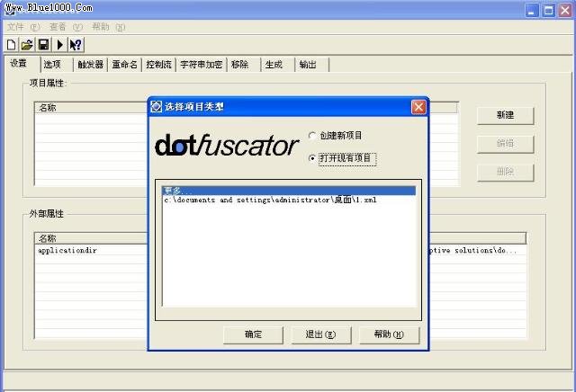The height and width of the screenshot is (392, 576).
Task: Click the Open folder toolbar icon
Action: 26,44
